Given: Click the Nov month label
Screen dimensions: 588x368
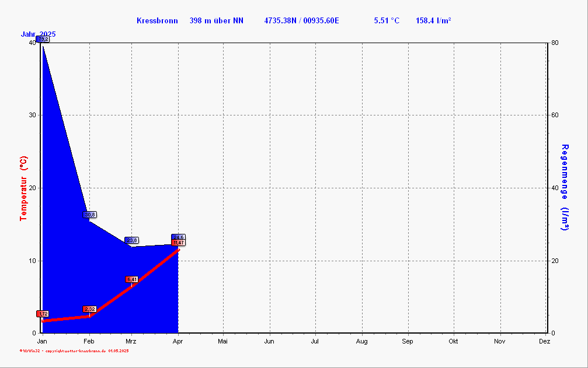Looking at the screenshot, I should (499, 341).
